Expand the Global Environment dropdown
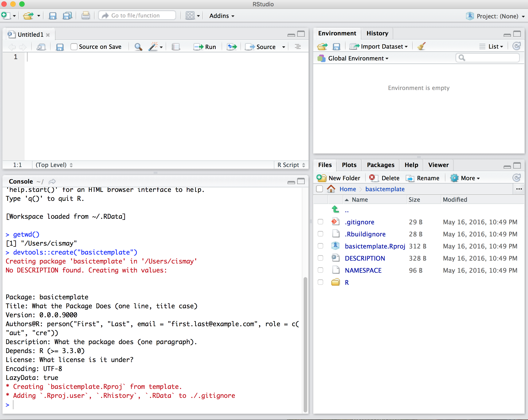Screen dimensions: 528x420 coord(358,58)
